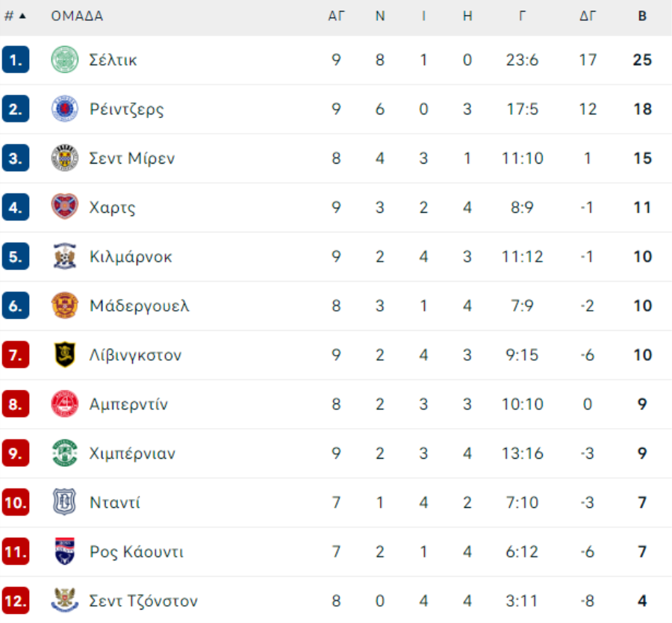Image resolution: width=672 pixels, height=623 pixels.
Task: Open the Σέλτικ team link
Action: [x=113, y=60]
